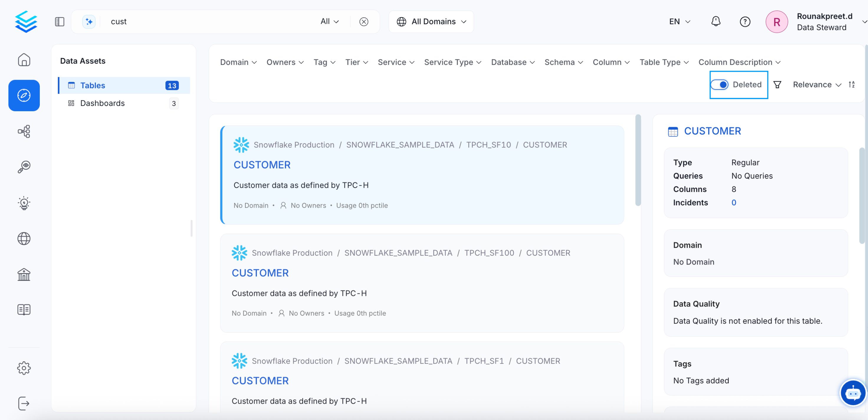This screenshot has height=420, width=868.
Task: Click the notification bell icon
Action: coord(715,22)
